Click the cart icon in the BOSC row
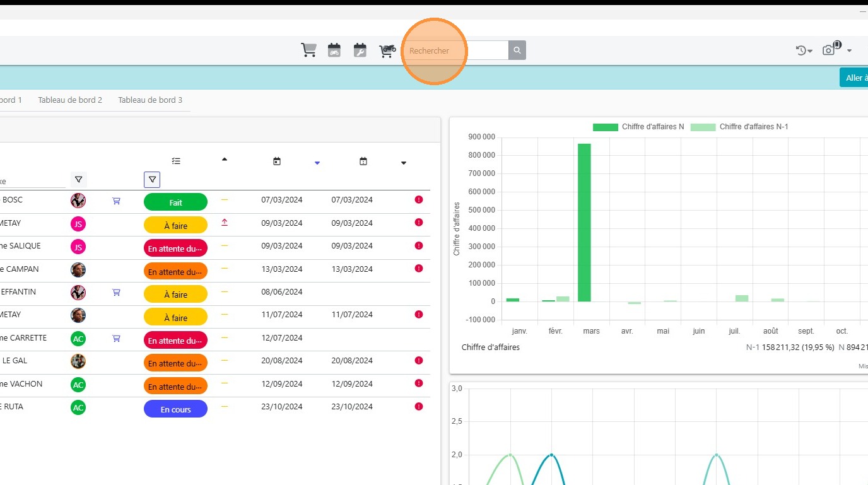The width and height of the screenshot is (868, 485). pyautogui.click(x=116, y=201)
